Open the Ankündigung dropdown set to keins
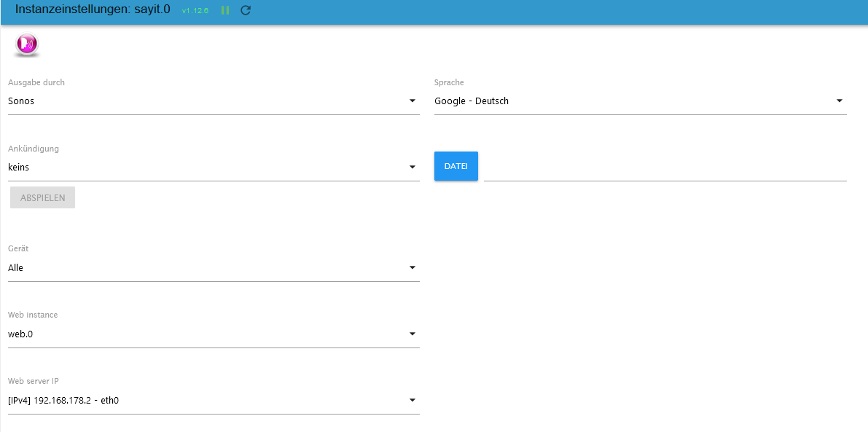The image size is (868, 432). click(214, 168)
